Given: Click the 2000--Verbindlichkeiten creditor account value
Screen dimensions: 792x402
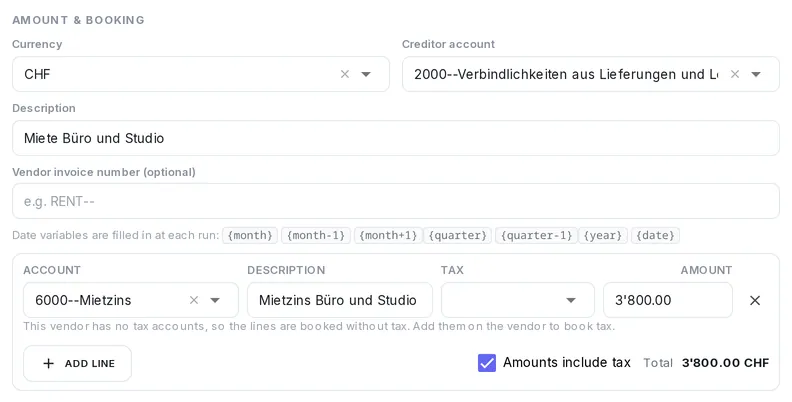Looking at the screenshot, I should tap(566, 74).
